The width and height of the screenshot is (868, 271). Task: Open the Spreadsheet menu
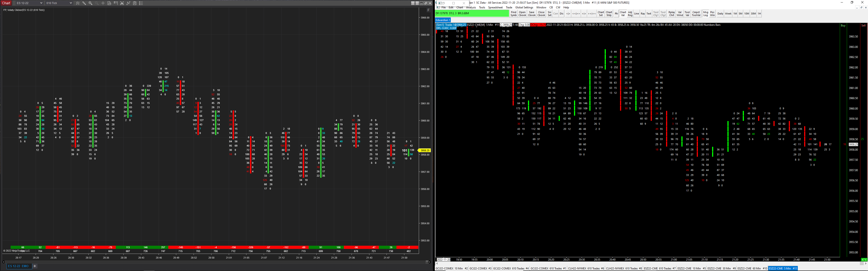495,7
